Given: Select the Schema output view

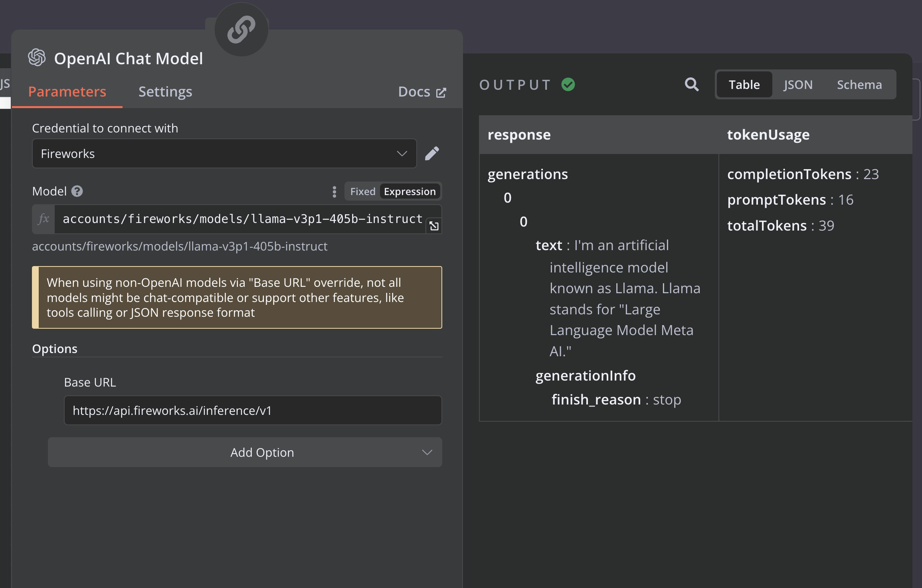Looking at the screenshot, I should (859, 85).
